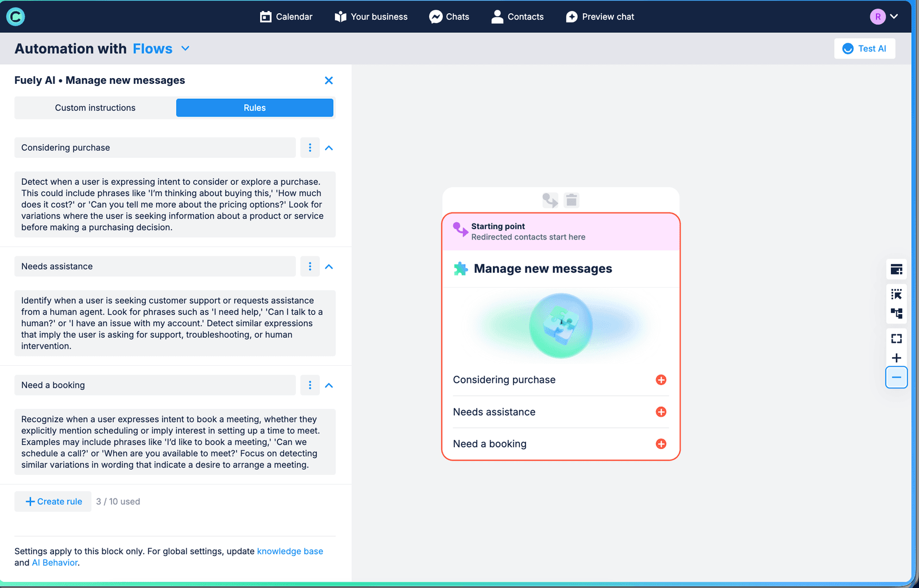Viewport: 919px width, 588px height.
Task: Expand the account menu chevron
Action: click(894, 17)
